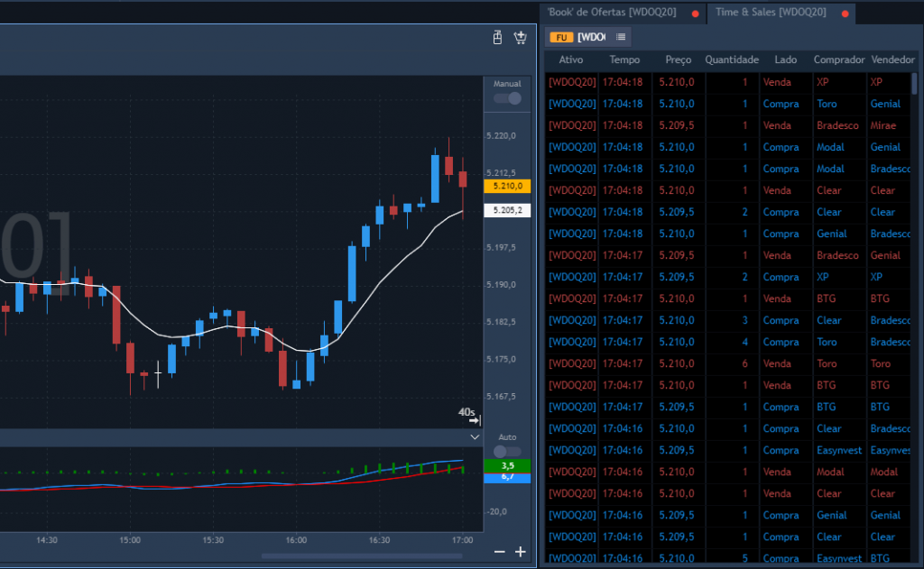The height and width of the screenshot is (569, 924).
Task: Select the order ticket icon above the chart
Action: tap(497, 38)
